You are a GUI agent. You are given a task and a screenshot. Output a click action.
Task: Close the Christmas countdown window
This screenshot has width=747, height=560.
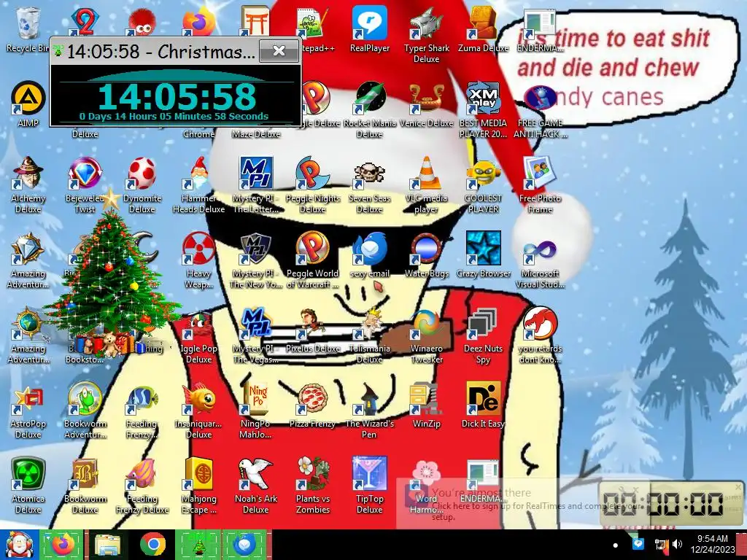click(x=279, y=50)
